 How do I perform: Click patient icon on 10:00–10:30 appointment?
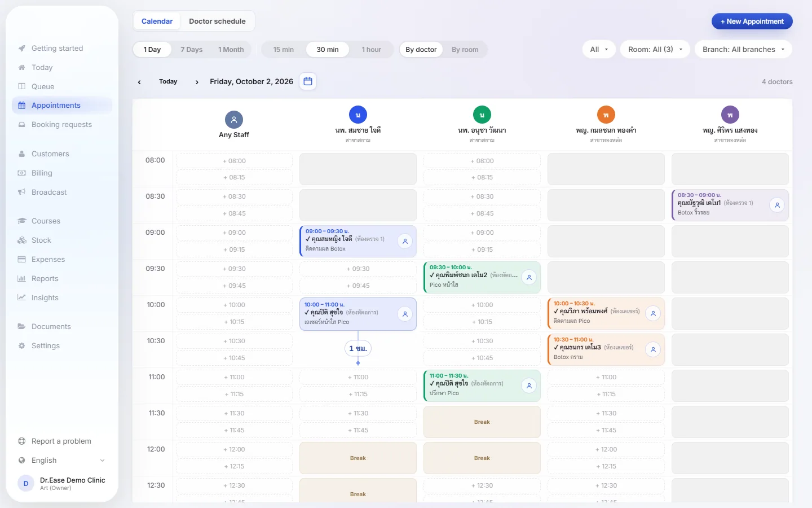(x=653, y=313)
